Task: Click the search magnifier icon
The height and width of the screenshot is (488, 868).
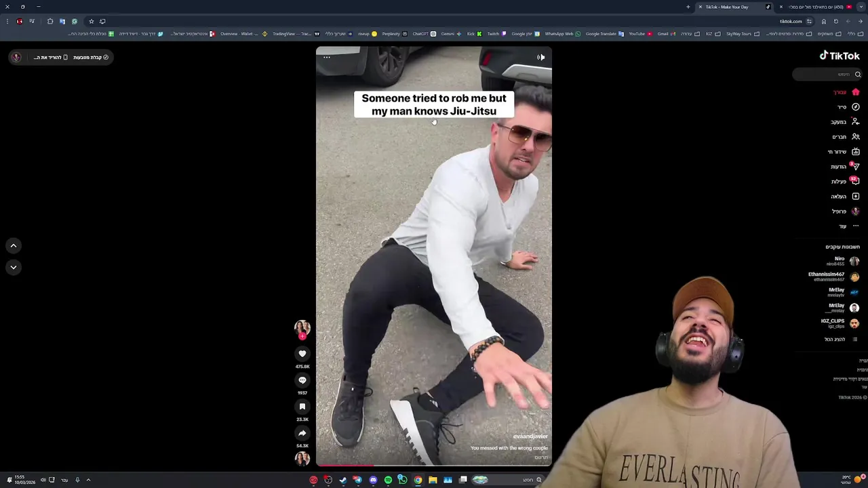Action: pyautogui.click(x=858, y=75)
